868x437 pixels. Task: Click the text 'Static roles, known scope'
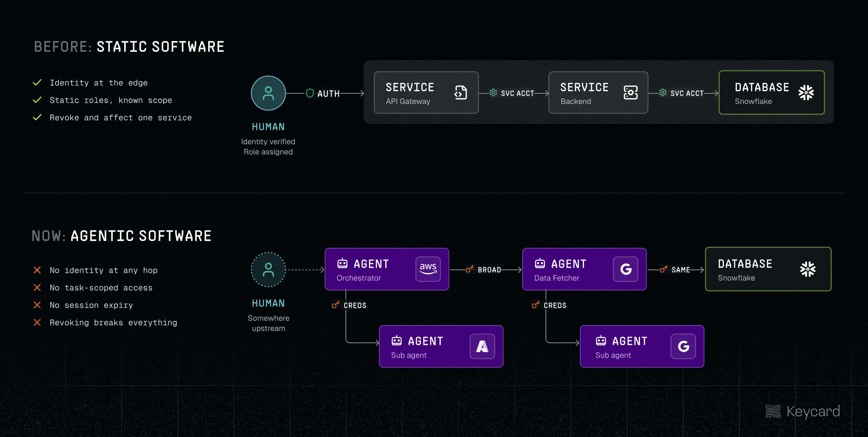click(111, 100)
